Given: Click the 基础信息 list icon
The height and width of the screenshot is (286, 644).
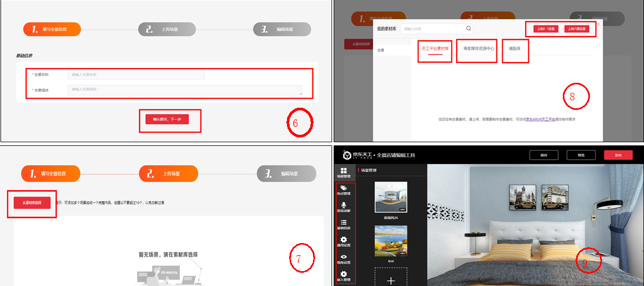Looking at the screenshot, I should point(343,223).
